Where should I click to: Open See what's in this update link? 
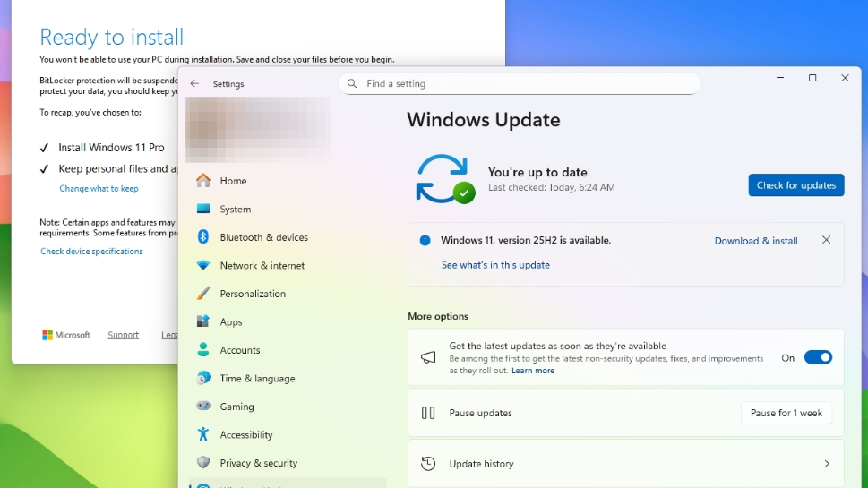tap(495, 265)
